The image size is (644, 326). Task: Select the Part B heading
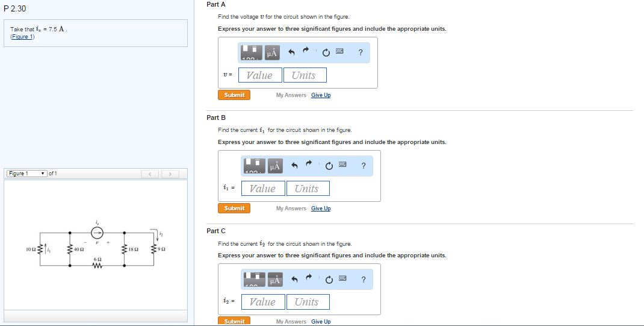click(216, 118)
